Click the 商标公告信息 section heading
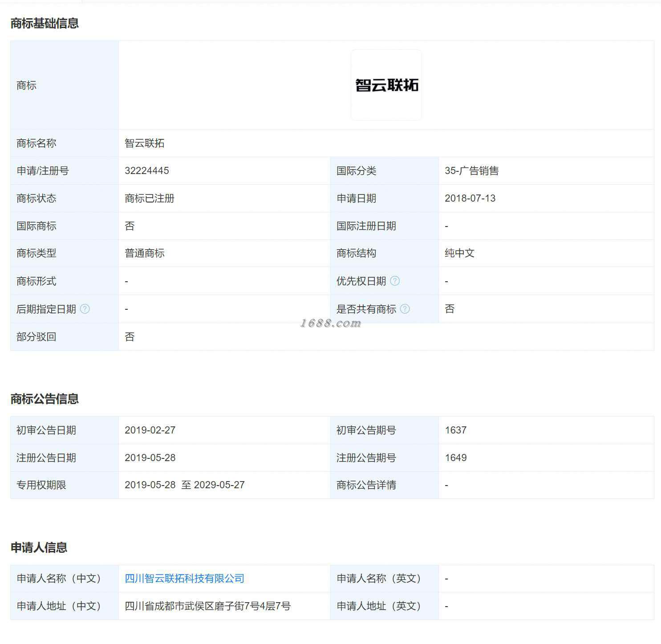Screen dimensions: 661x644 click(45, 399)
